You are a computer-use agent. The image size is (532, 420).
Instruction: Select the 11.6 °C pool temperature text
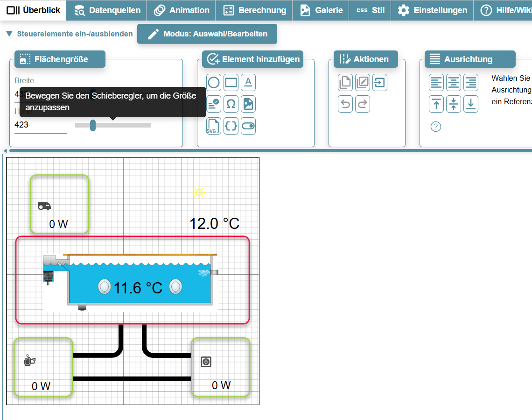pos(138,288)
